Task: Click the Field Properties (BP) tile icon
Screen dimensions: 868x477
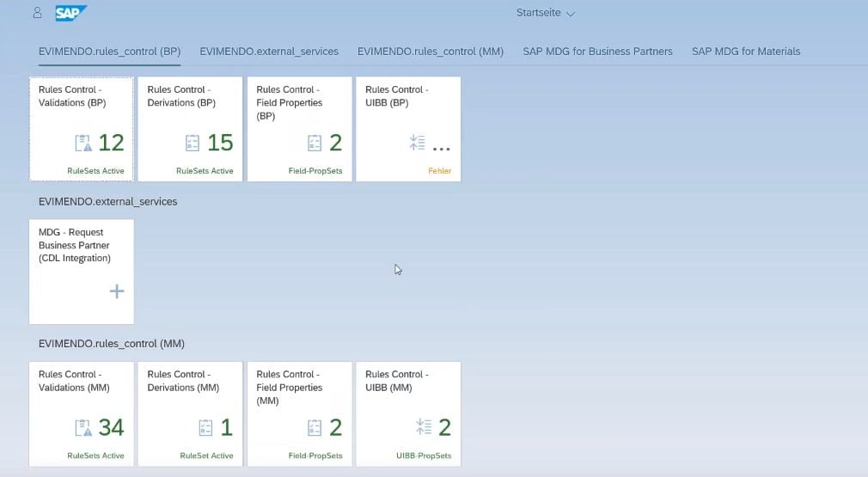Action: pos(315,143)
